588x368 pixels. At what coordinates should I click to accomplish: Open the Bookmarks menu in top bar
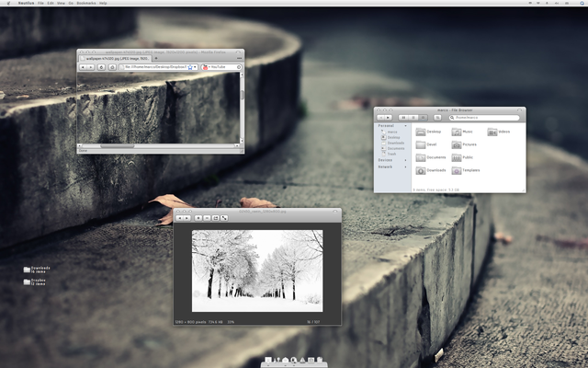[x=86, y=3]
